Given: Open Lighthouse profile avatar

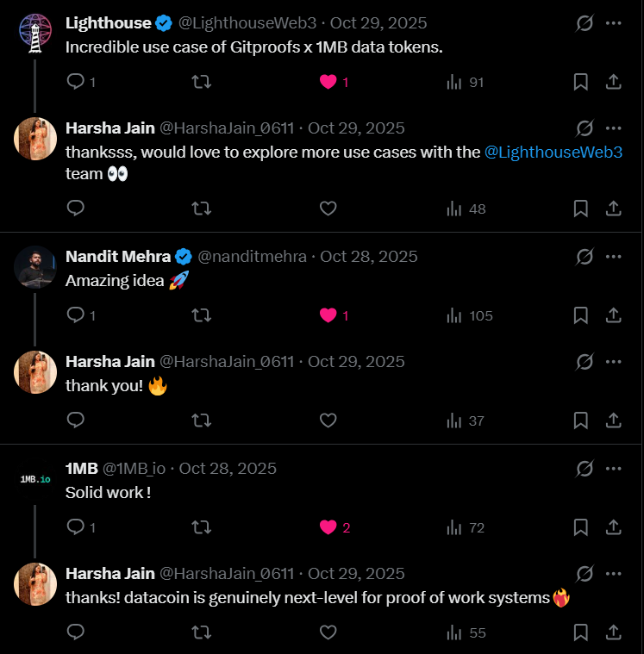Looking at the screenshot, I should (35, 34).
